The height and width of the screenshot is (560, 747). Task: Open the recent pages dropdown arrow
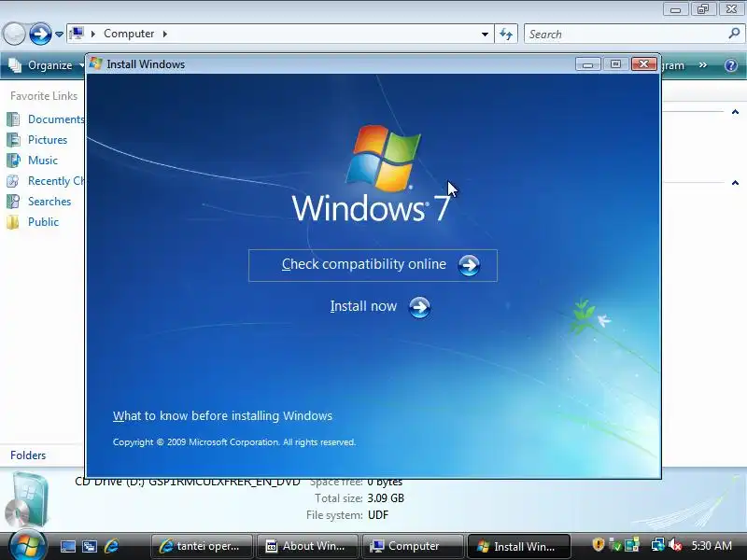59,35
